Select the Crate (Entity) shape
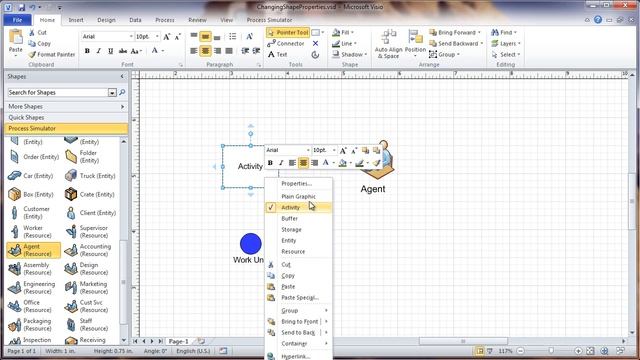Image resolution: width=640 pixels, height=360 pixels. pyautogui.click(x=90, y=195)
